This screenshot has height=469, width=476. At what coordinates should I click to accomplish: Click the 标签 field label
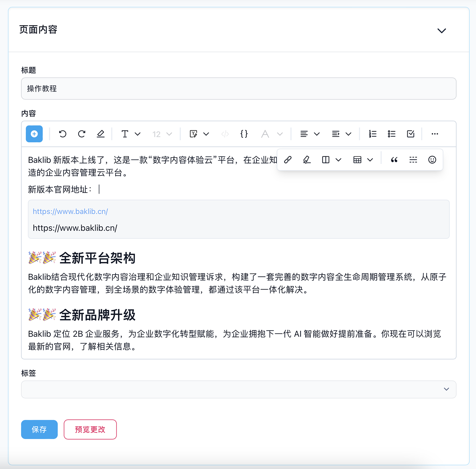point(29,373)
